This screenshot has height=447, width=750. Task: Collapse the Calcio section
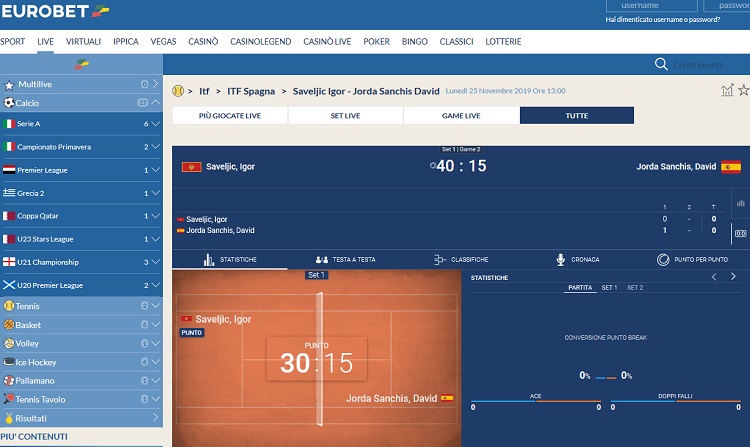pos(155,102)
